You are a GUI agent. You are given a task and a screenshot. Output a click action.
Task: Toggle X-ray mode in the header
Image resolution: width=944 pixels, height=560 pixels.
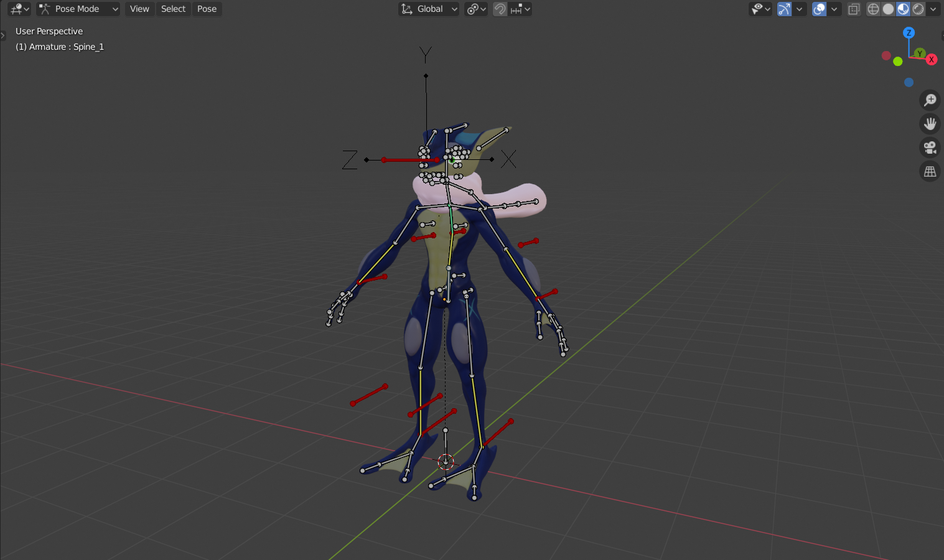pos(854,9)
